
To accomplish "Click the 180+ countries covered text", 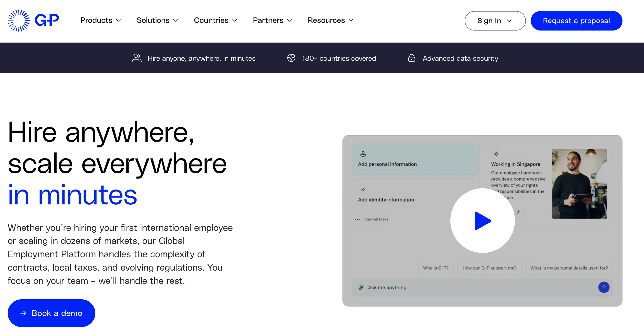I will 339,58.
